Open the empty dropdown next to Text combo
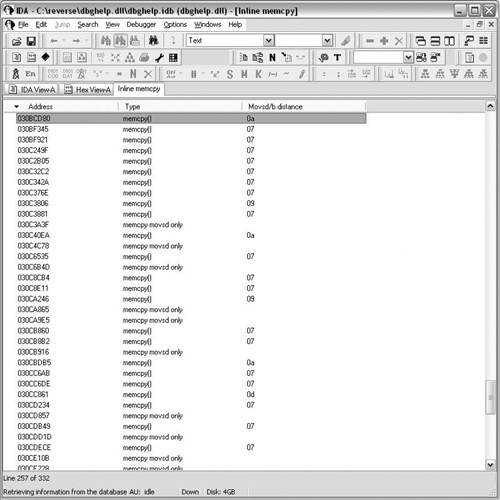The height and width of the screenshot is (500, 500). coord(328,41)
